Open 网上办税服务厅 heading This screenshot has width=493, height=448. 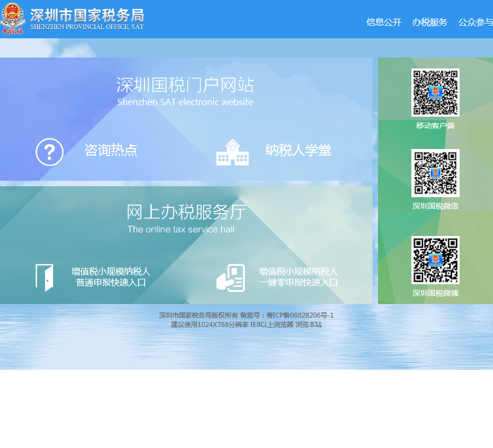point(186,212)
